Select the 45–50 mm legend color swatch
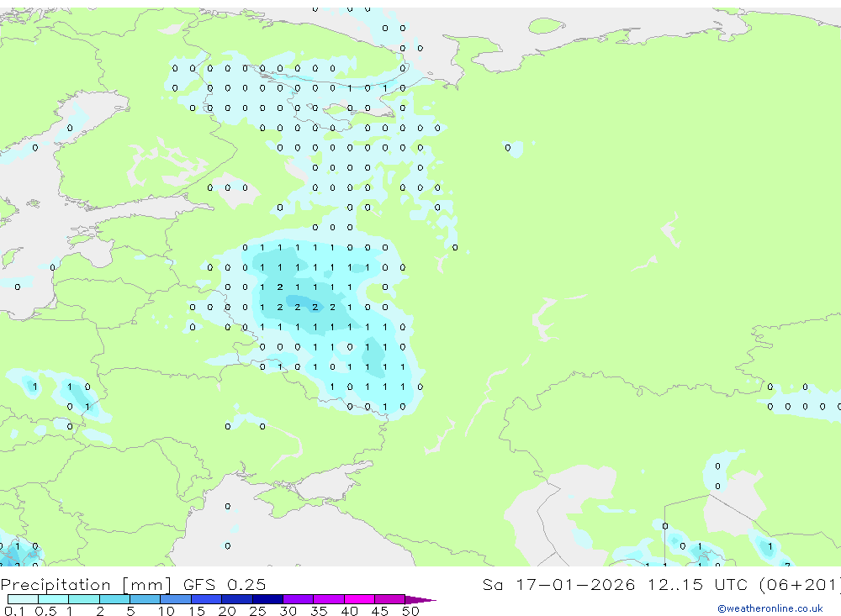Image resolution: width=841 pixels, height=616 pixels. point(390,599)
